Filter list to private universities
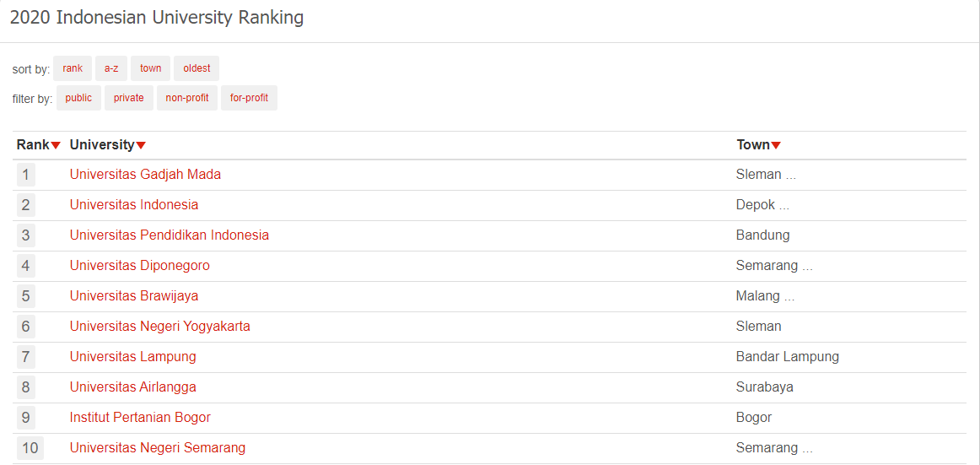 [129, 98]
